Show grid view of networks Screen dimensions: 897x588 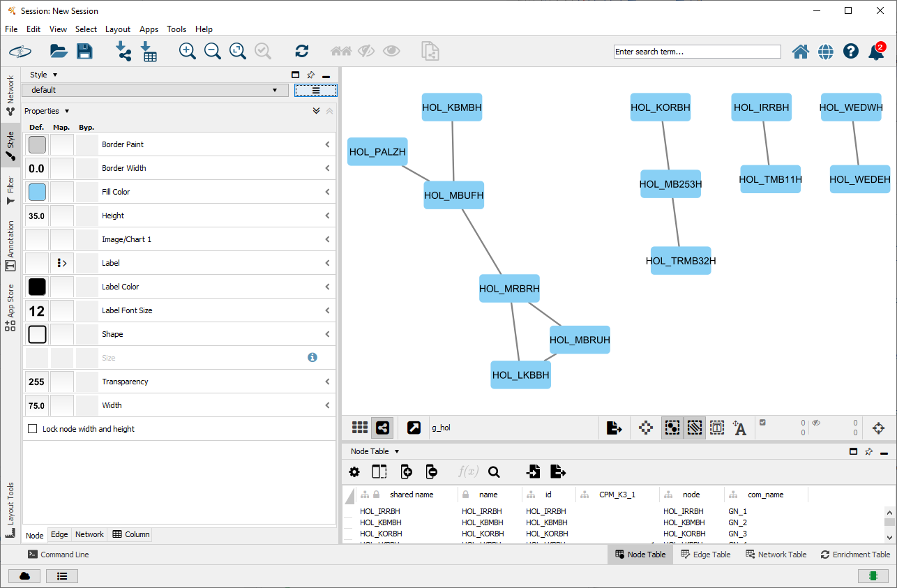coord(360,428)
